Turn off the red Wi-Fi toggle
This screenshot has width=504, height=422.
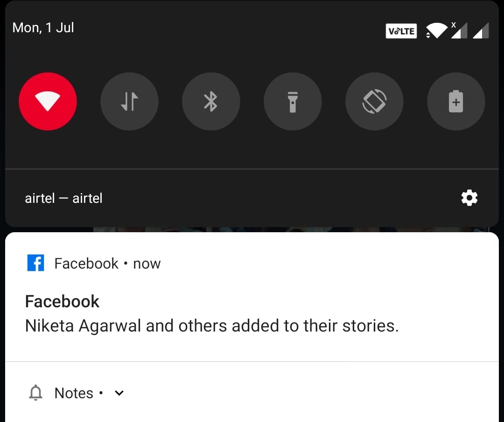[x=48, y=101]
